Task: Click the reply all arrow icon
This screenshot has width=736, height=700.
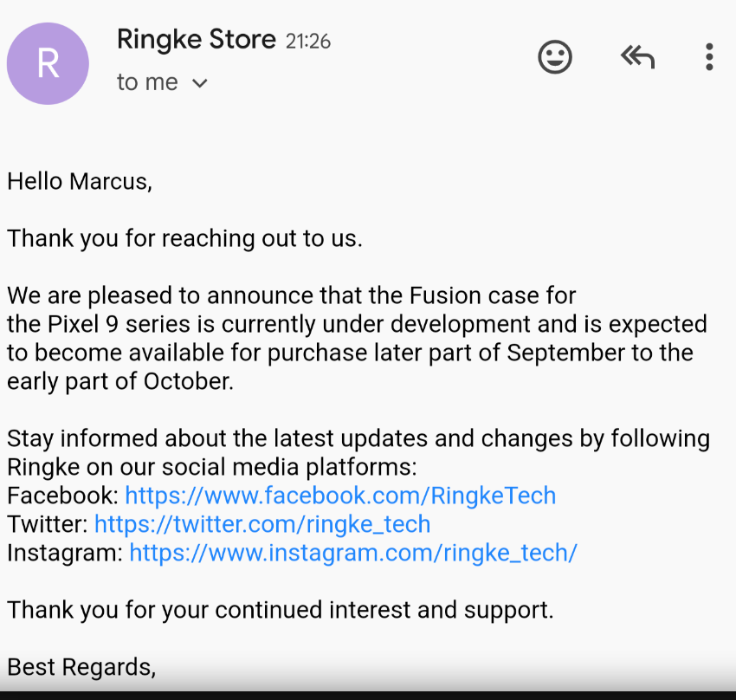Action: [637, 57]
